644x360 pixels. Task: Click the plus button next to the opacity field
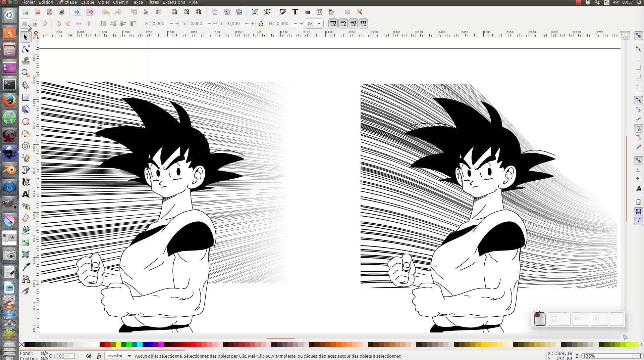74,356
